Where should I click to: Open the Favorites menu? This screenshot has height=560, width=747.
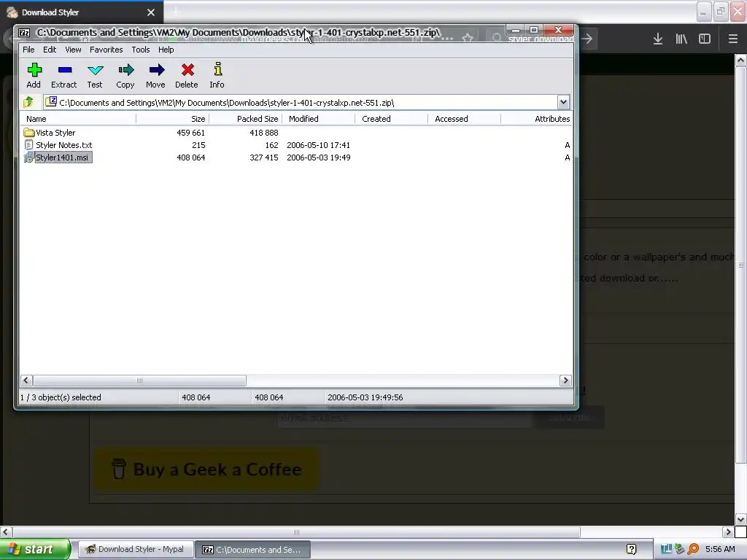pos(107,50)
